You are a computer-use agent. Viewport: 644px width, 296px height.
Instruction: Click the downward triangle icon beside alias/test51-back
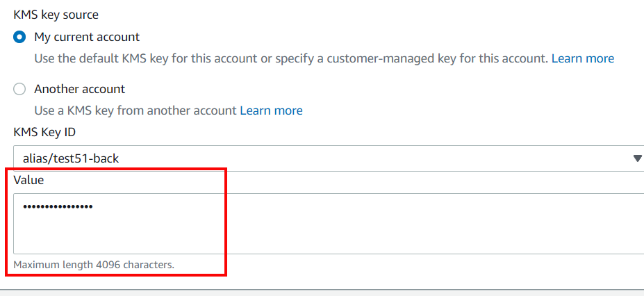637,158
